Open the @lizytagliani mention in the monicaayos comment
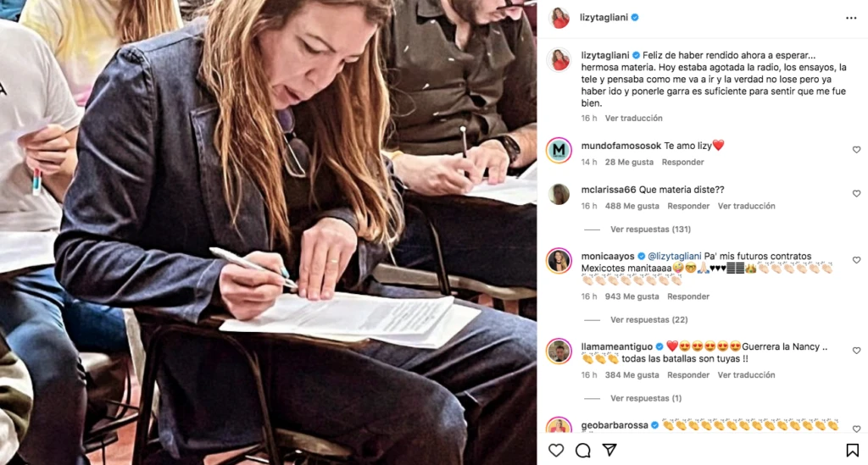Screen dimensions: 868x465 pos(674,256)
